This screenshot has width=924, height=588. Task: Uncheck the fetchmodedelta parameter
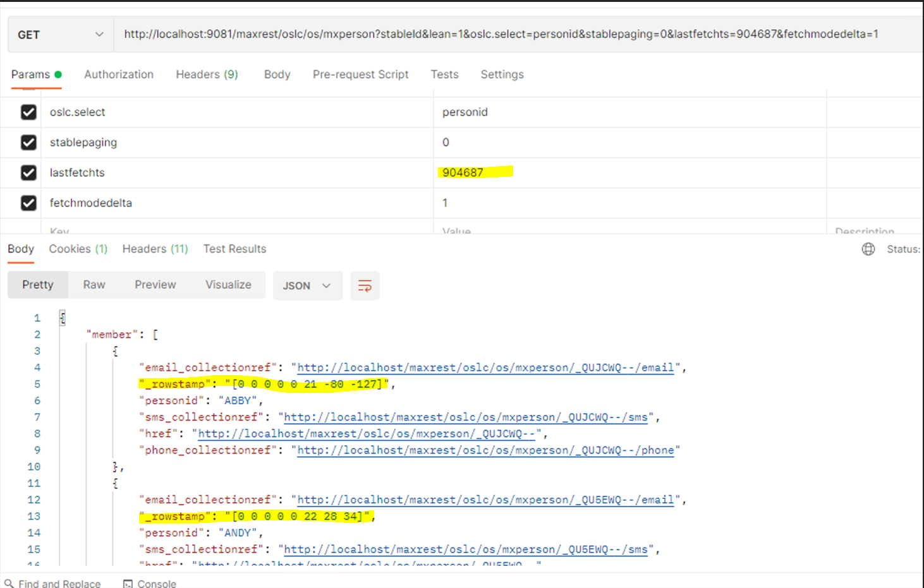[28, 203]
